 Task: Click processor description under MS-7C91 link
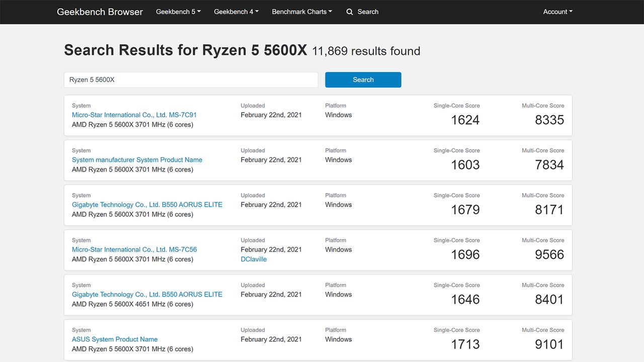click(x=132, y=124)
